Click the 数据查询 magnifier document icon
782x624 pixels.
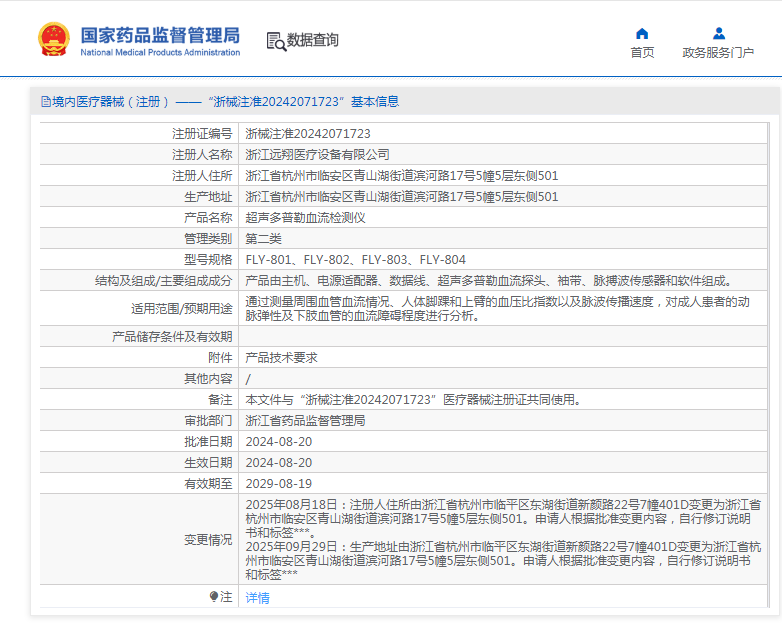pyautogui.click(x=275, y=41)
